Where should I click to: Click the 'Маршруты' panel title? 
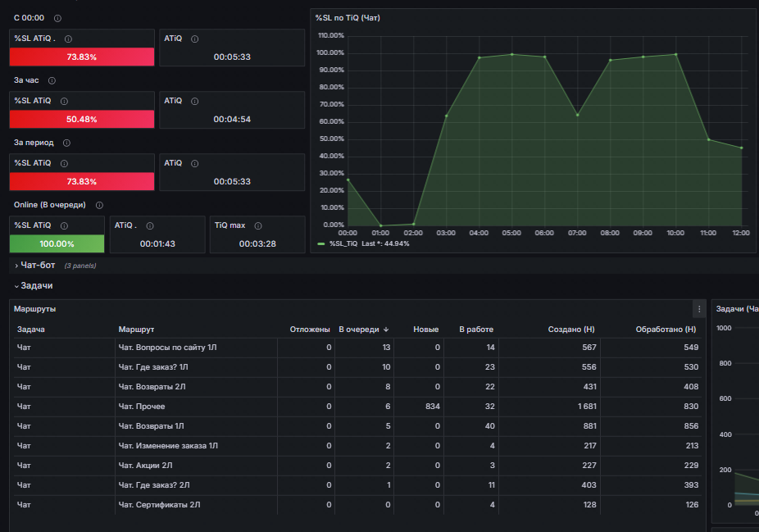click(35, 309)
